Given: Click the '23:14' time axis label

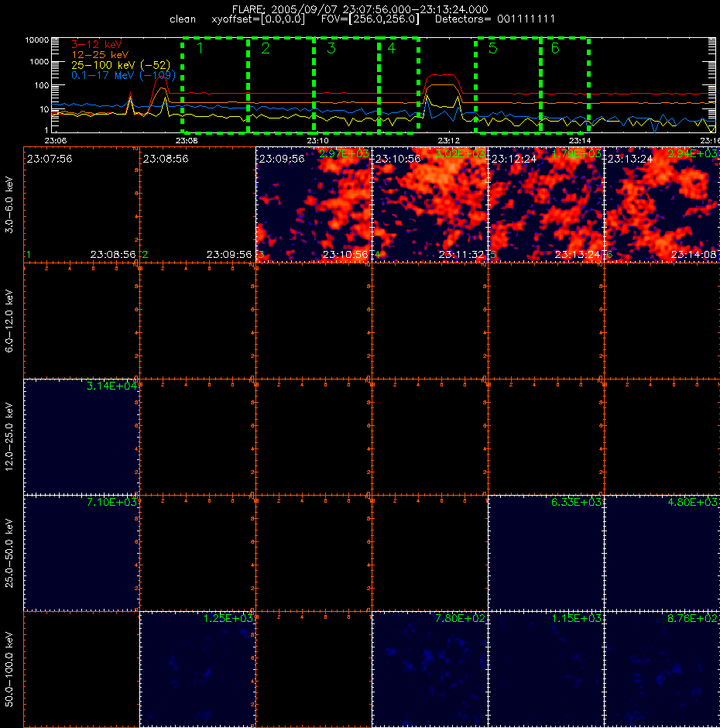Looking at the screenshot, I should coord(580,140).
